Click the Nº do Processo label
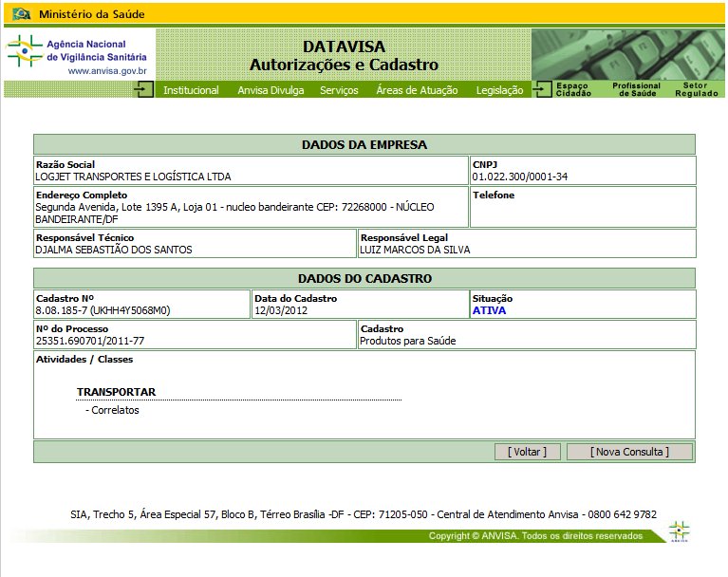Image resolution: width=728 pixels, height=577 pixels. (72, 328)
